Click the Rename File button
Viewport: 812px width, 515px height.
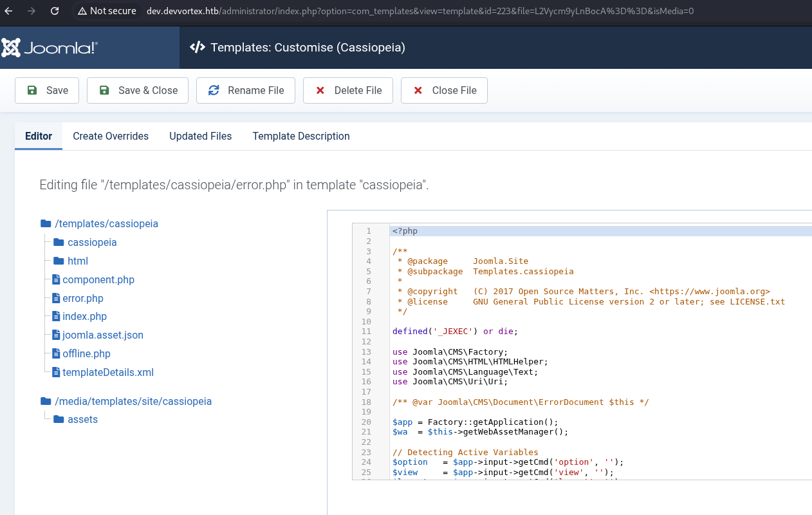coord(245,90)
